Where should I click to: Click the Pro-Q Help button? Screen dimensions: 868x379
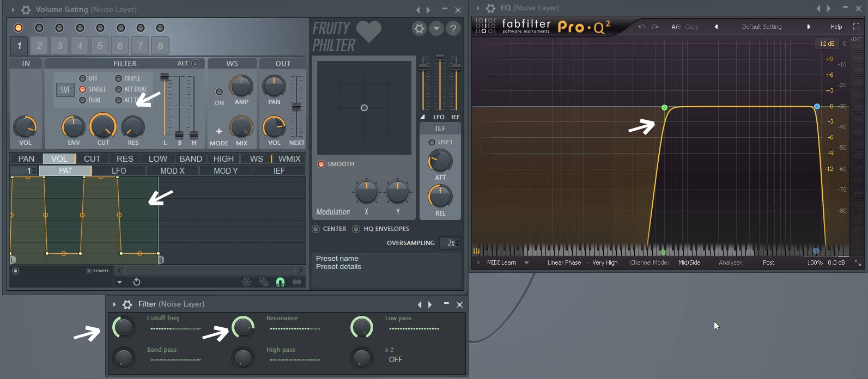(x=836, y=27)
